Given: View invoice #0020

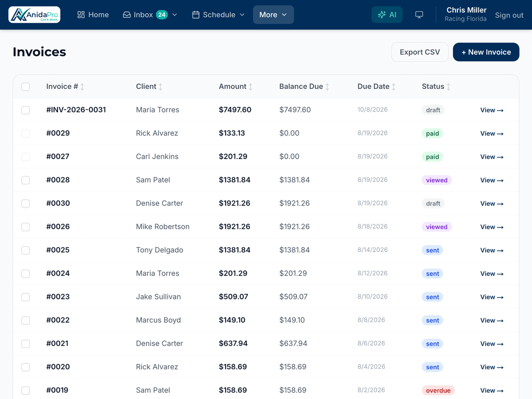Looking at the screenshot, I should (492, 367).
